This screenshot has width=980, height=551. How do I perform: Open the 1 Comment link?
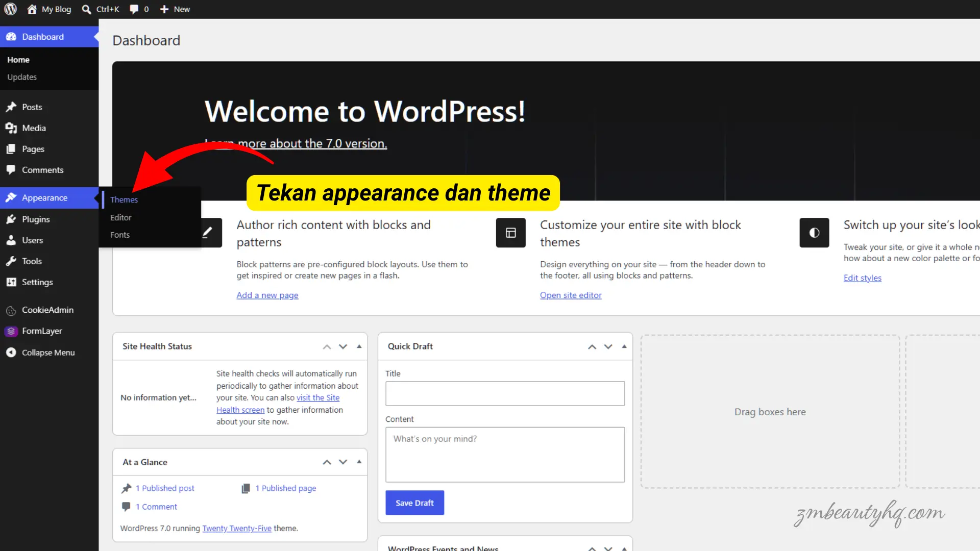pos(156,507)
